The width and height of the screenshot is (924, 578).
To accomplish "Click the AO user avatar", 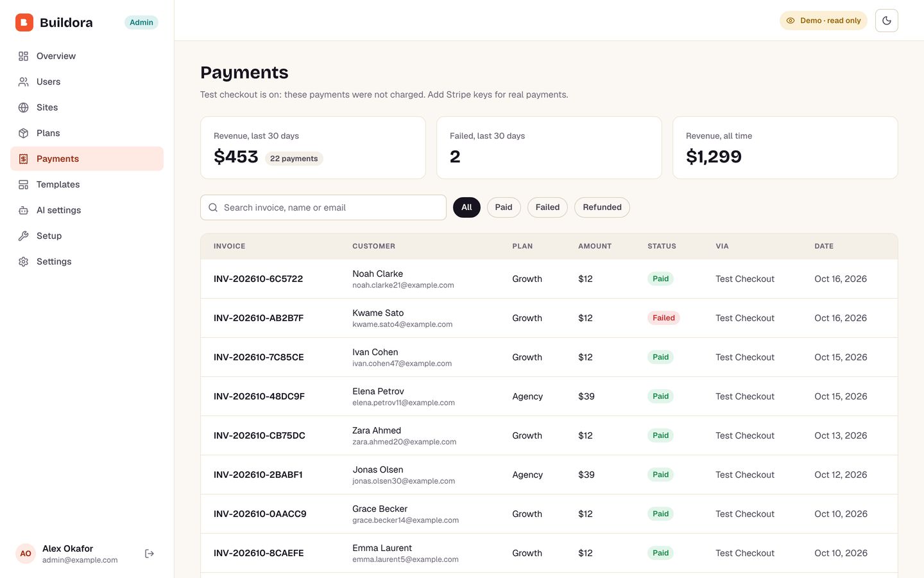I will (26, 554).
